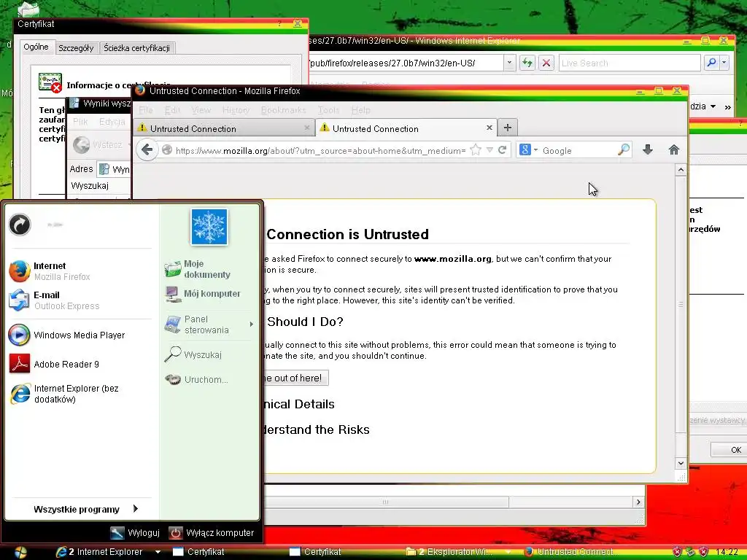The height and width of the screenshot is (560, 747).
Task: Open Firefox URL history dropdown arrow
Action: point(489,150)
